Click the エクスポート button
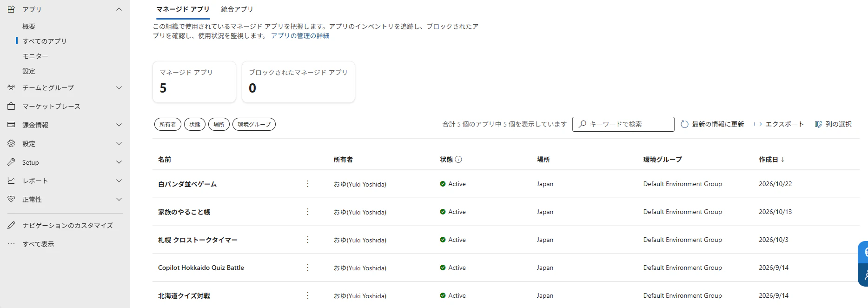 pos(779,124)
